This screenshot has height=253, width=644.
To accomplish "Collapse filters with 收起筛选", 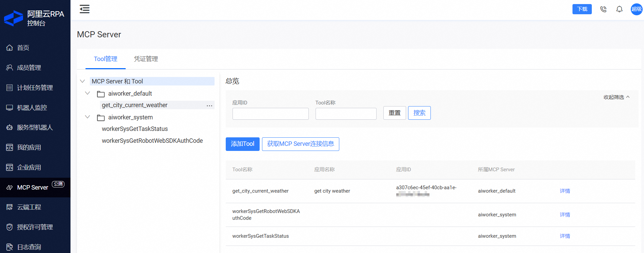I will pos(617,97).
